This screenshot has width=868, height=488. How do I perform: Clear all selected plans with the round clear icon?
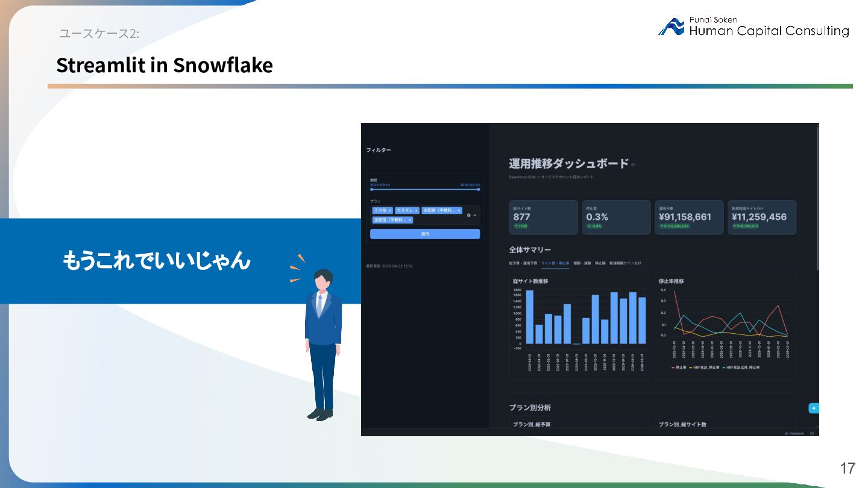(469, 215)
